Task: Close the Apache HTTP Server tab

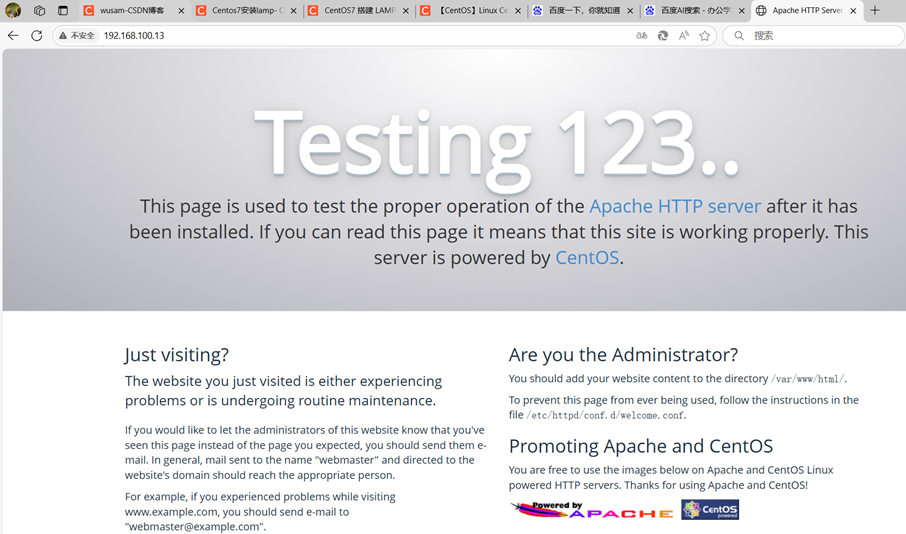Action: pos(853,10)
